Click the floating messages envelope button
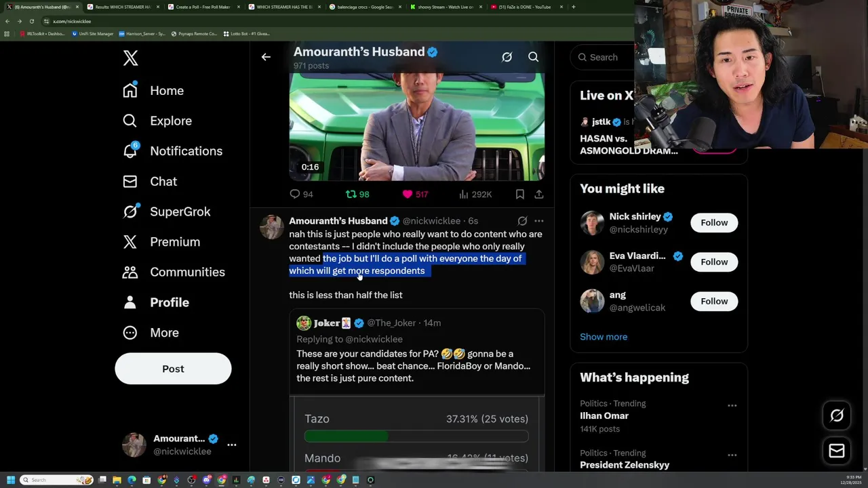The image size is (868, 488). 837,451
